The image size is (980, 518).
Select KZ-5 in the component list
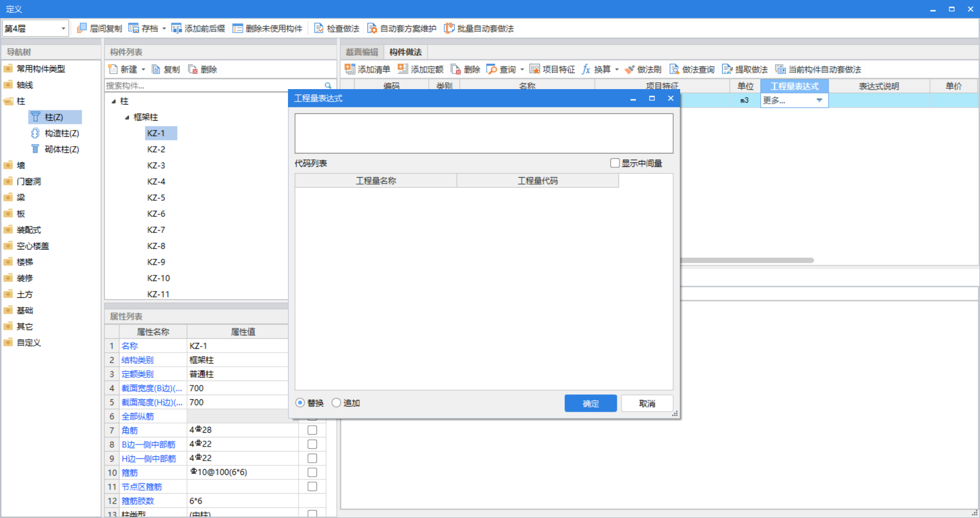156,198
